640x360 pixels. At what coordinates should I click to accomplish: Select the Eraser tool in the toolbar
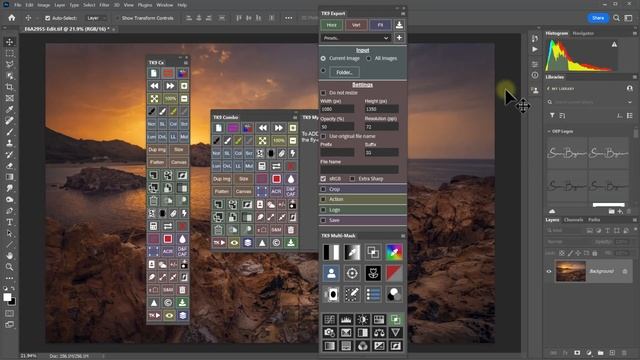[9, 166]
